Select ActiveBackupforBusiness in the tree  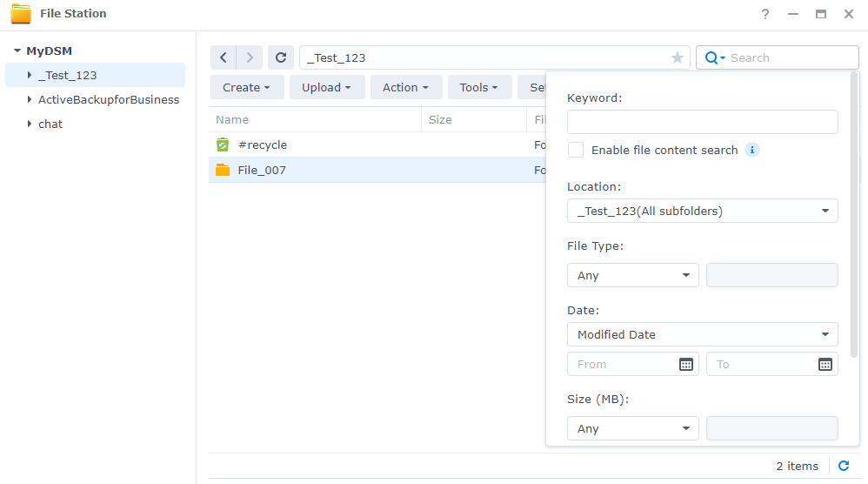click(109, 100)
